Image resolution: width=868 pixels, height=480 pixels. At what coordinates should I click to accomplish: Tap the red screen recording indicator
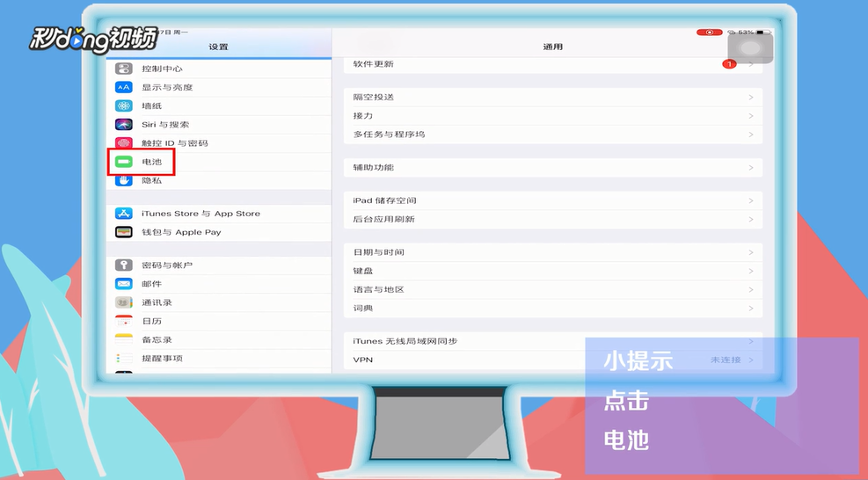click(x=709, y=33)
